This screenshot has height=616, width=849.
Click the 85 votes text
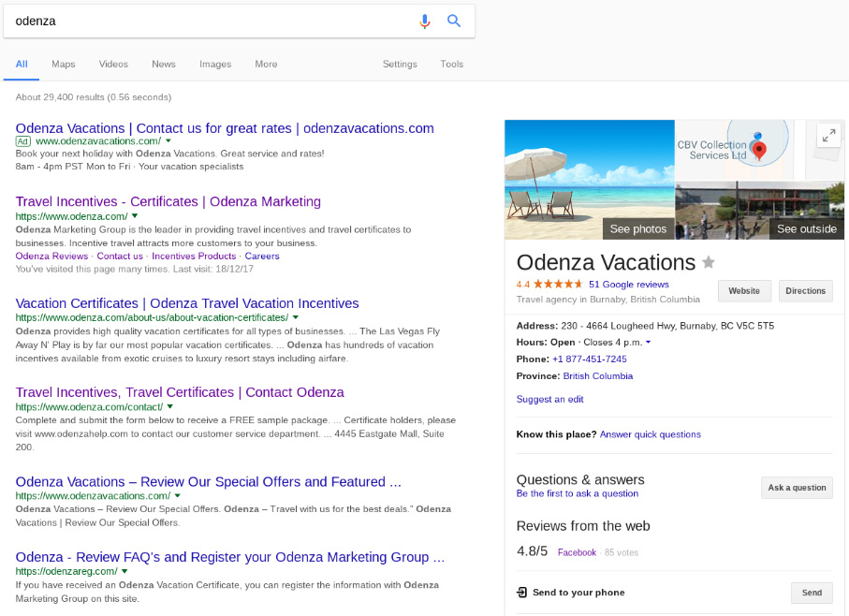tap(621, 552)
